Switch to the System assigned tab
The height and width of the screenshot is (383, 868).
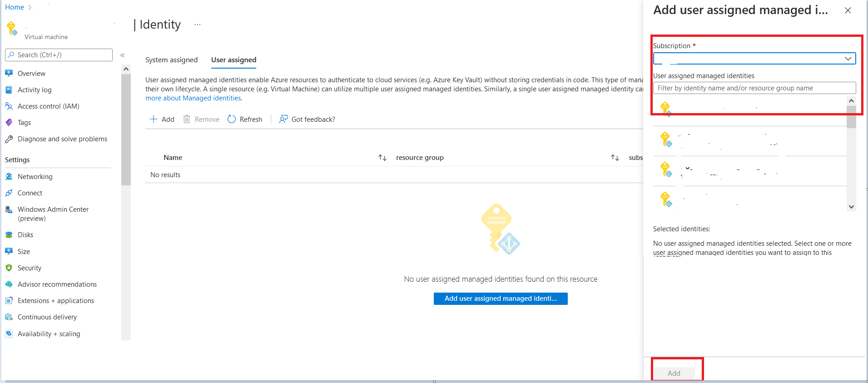pyautogui.click(x=171, y=60)
